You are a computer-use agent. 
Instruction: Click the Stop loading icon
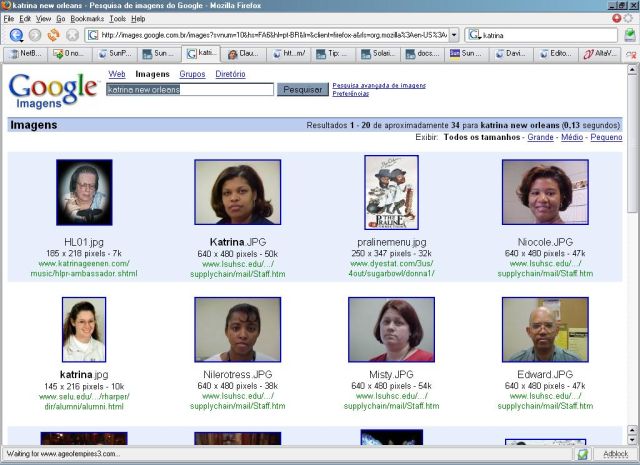point(72,35)
